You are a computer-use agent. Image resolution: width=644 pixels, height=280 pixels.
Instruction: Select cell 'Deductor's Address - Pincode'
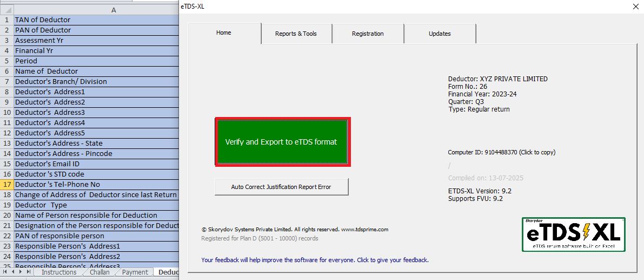click(x=96, y=153)
